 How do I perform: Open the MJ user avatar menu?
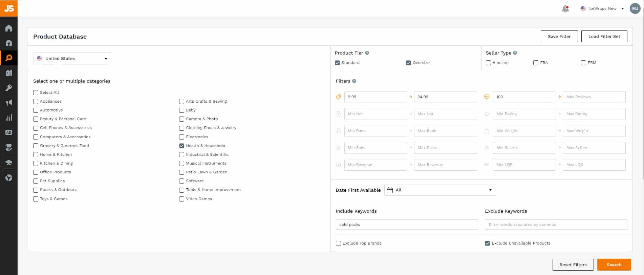pos(635,8)
